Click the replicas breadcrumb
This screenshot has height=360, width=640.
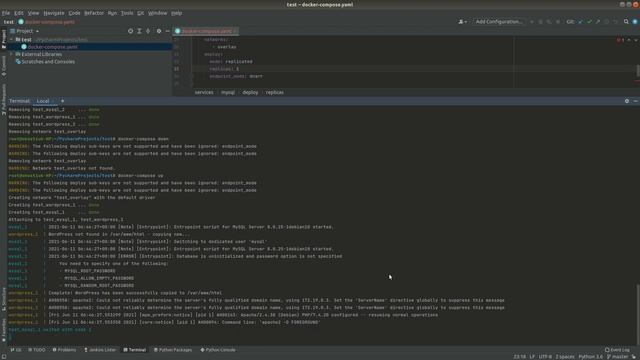pos(275,92)
